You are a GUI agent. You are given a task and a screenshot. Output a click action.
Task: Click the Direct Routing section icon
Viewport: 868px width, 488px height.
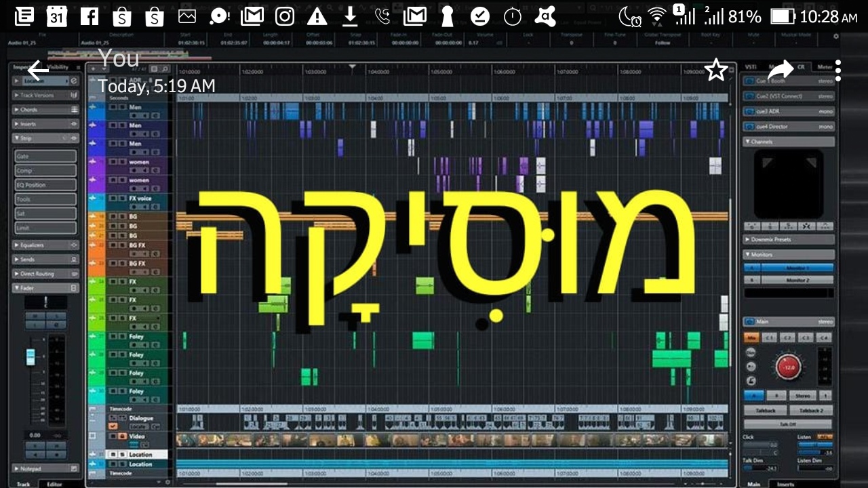coord(75,274)
